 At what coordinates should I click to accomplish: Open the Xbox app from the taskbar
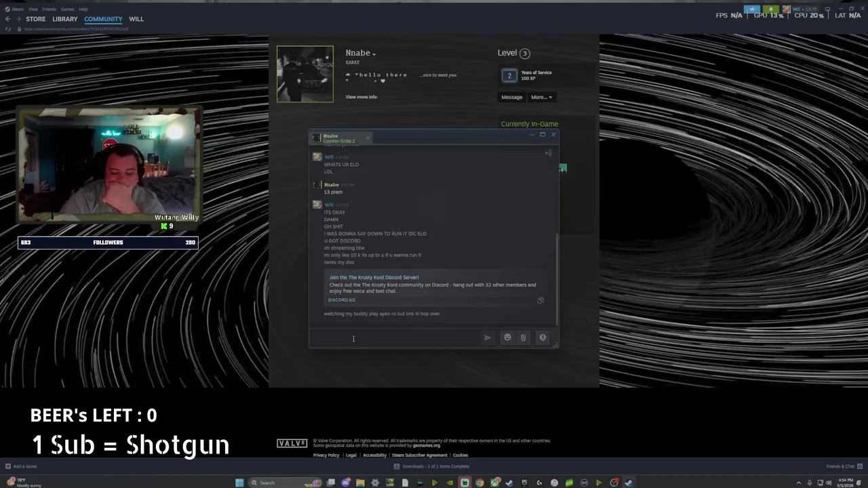pyautogui.click(x=494, y=483)
